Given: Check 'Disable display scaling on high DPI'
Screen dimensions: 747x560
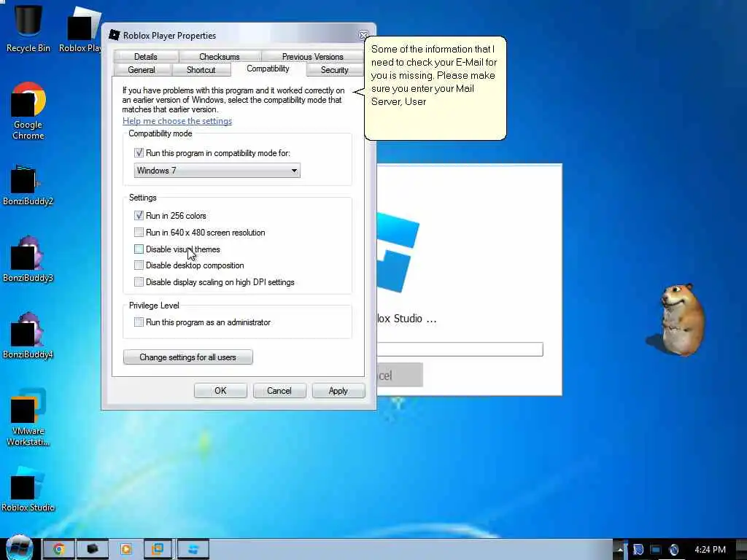Looking at the screenshot, I should pos(139,282).
